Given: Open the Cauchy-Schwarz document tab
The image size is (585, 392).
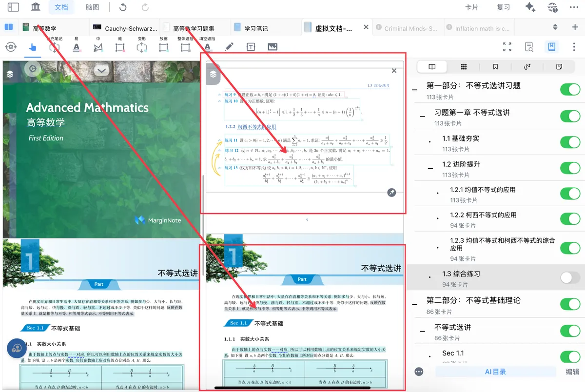Looking at the screenshot, I should point(124,28).
